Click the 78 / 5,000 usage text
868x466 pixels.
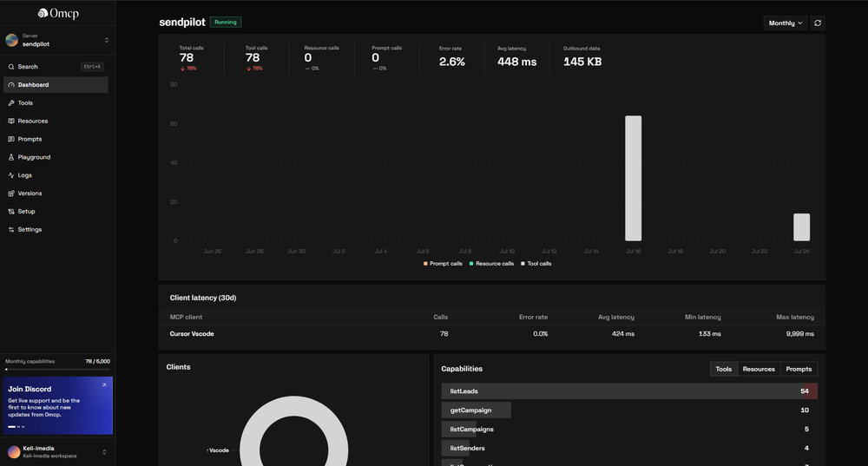(97, 361)
